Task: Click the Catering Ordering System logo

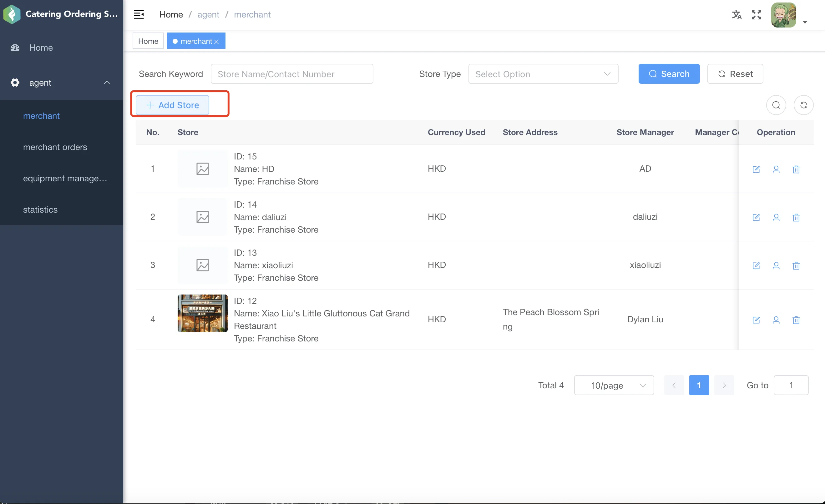Action: pos(12,14)
